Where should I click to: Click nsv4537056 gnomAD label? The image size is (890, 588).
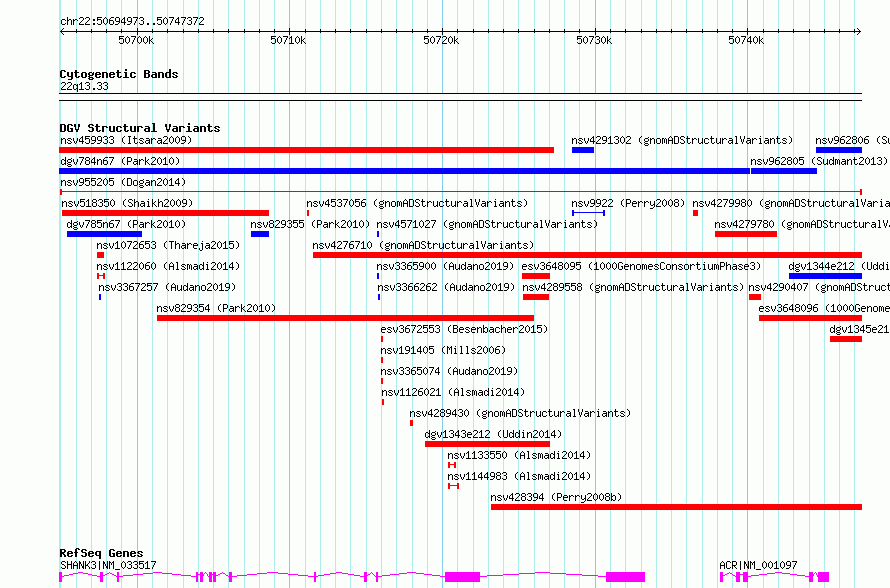[x=417, y=203]
